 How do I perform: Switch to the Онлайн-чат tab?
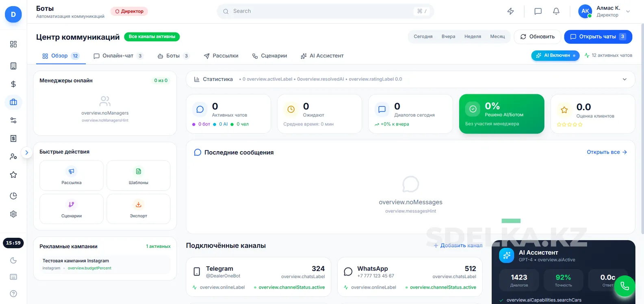click(118, 56)
